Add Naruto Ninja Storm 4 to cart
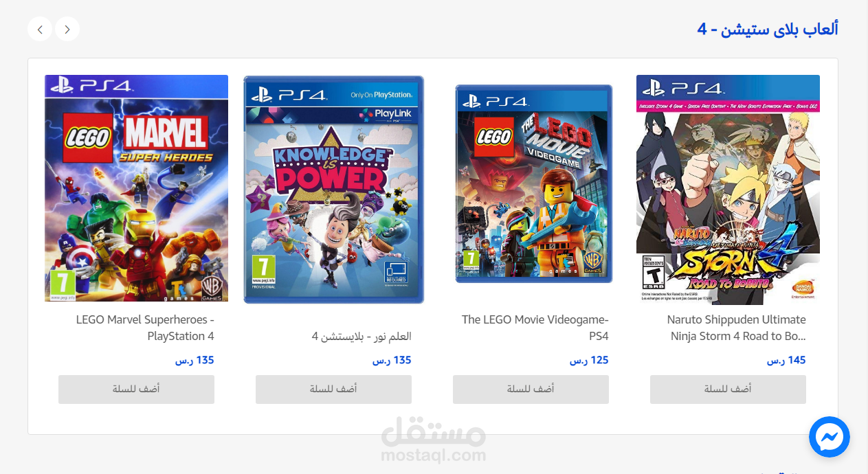 tap(728, 389)
